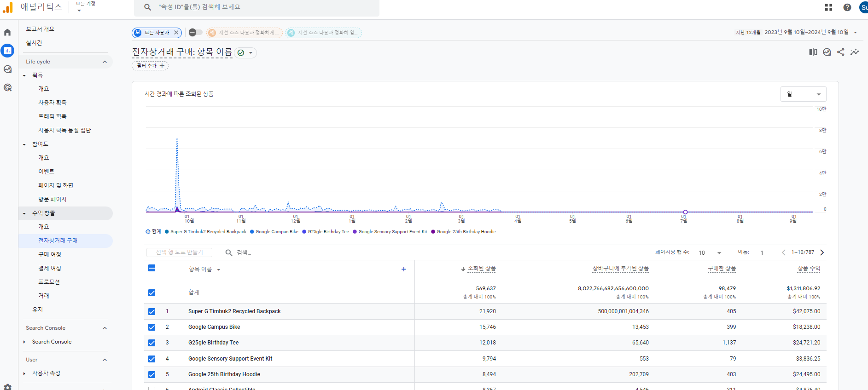868x390 pixels.
Task: Toggle the comparison switch beside 모든 사용자
Action: [195, 32]
